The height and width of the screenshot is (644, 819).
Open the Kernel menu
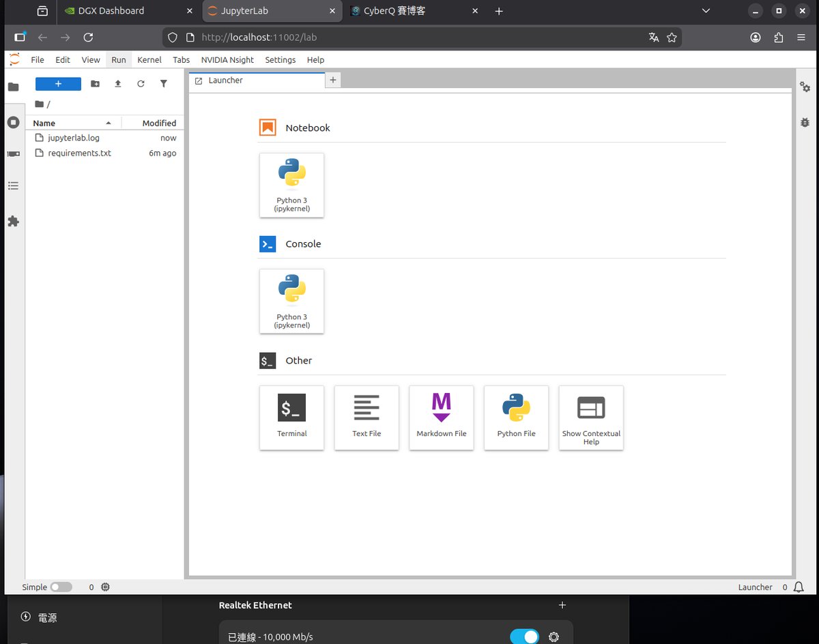point(149,60)
